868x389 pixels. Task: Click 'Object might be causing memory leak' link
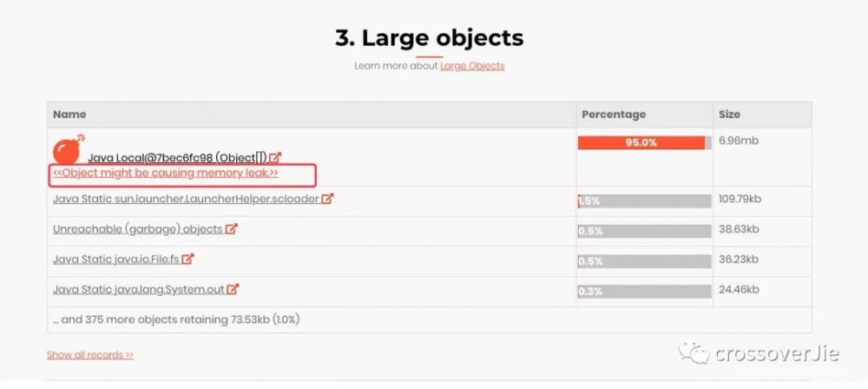(x=165, y=173)
